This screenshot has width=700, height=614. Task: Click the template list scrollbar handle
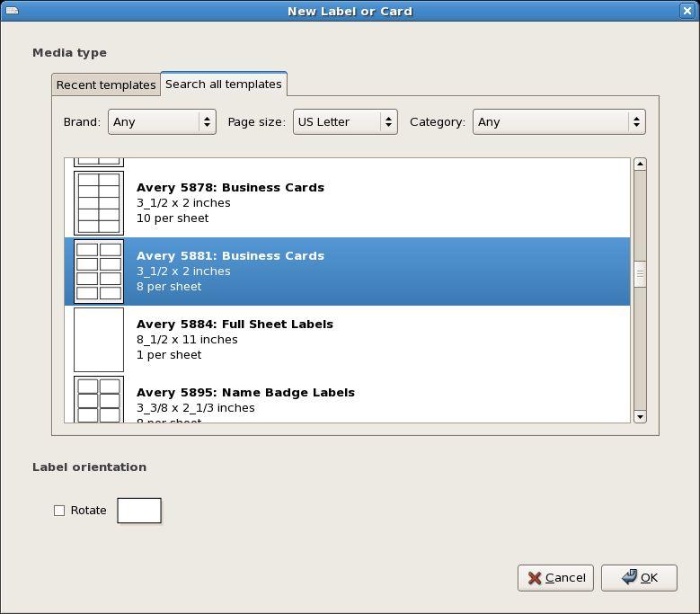(x=640, y=273)
